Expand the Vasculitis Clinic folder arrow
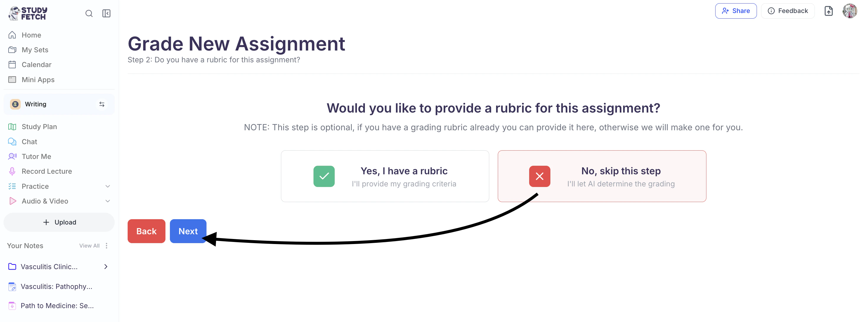This screenshot has width=868, height=322. 106,266
